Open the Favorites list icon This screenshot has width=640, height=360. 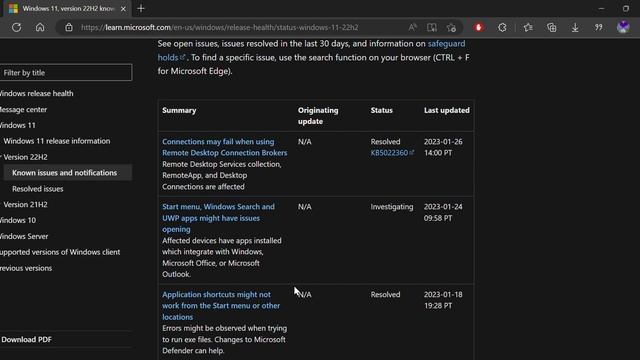coord(528,27)
